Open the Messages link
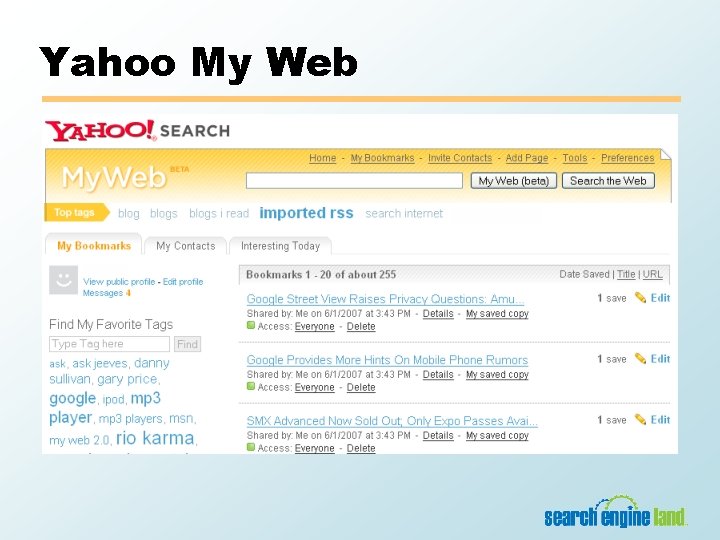 click(103, 293)
